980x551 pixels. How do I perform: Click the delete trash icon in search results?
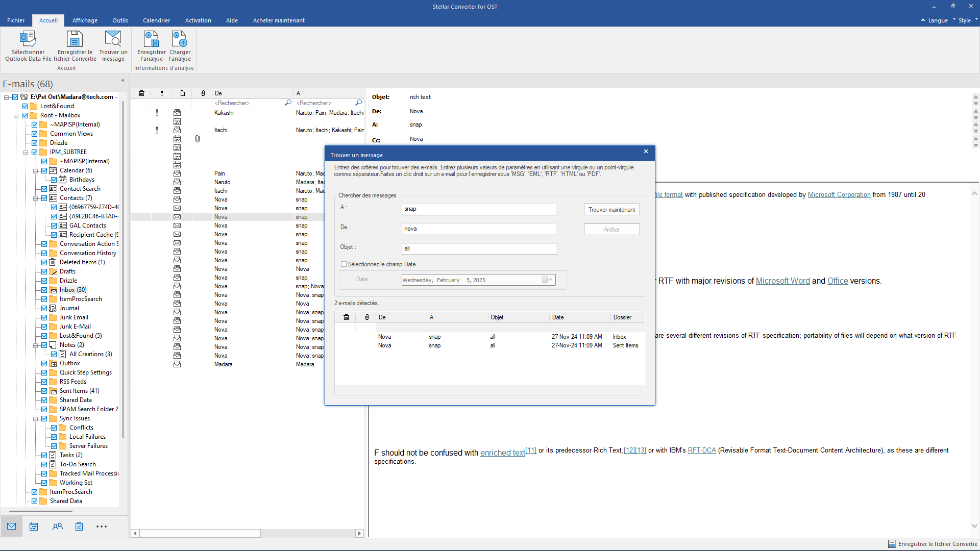pyautogui.click(x=347, y=317)
